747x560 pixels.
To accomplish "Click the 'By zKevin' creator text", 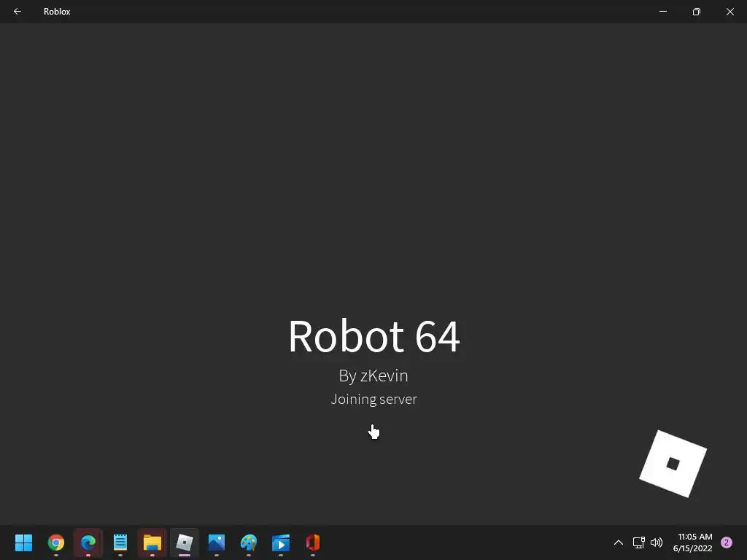I will point(373,376).
